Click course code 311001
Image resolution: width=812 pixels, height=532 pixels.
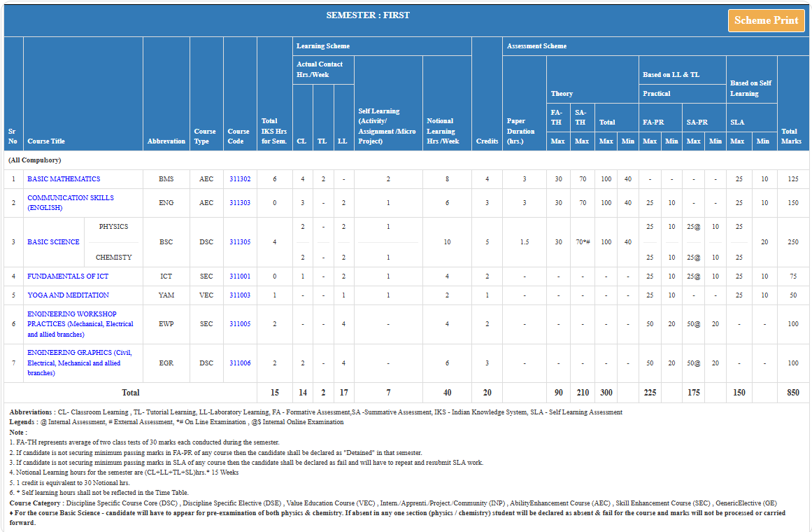pos(240,276)
